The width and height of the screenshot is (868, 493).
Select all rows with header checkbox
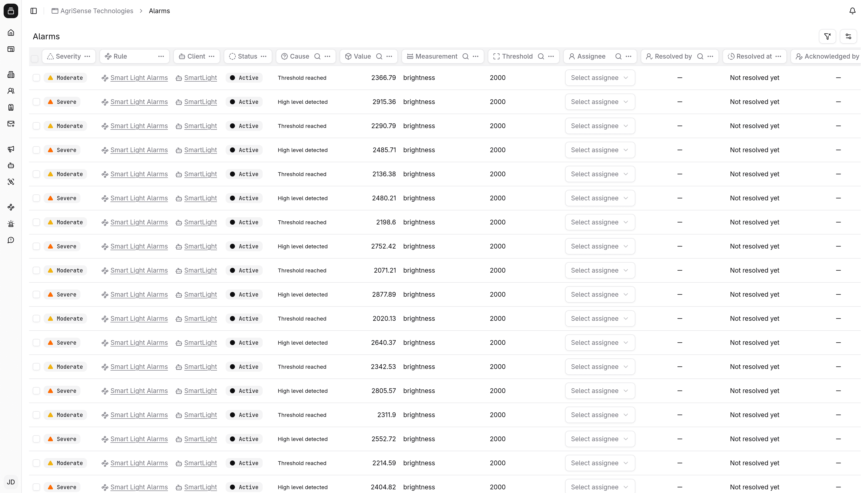[35, 59]
